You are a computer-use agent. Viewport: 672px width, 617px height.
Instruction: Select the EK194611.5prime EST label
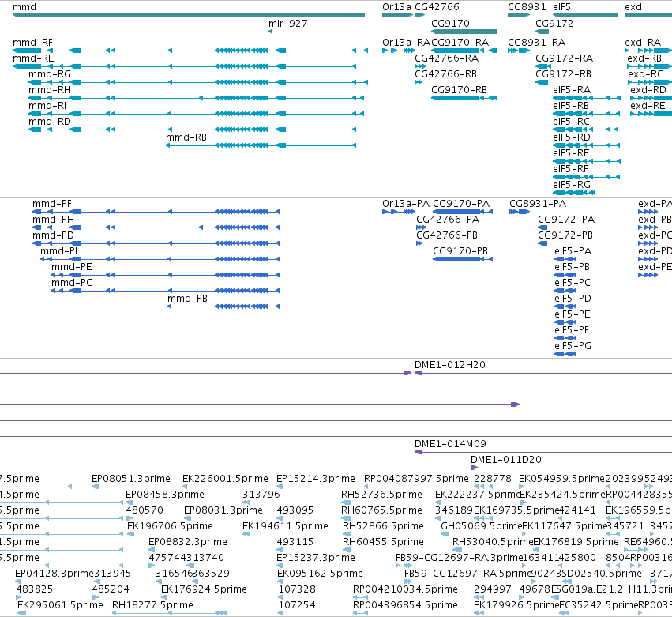(285, 526)
